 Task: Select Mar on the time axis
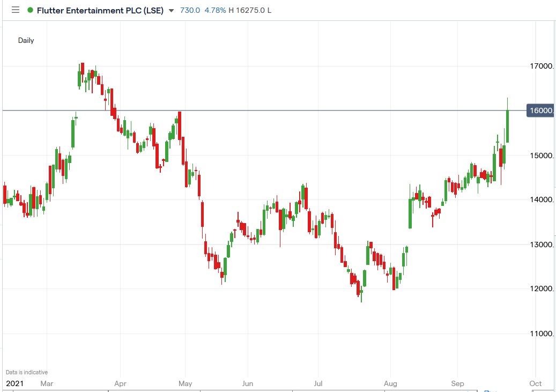point(47,384)
